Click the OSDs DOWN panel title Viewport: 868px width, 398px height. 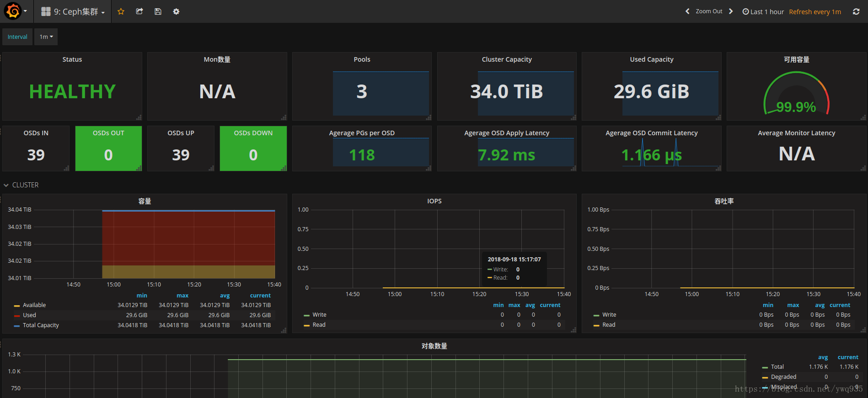pos(253,133)
